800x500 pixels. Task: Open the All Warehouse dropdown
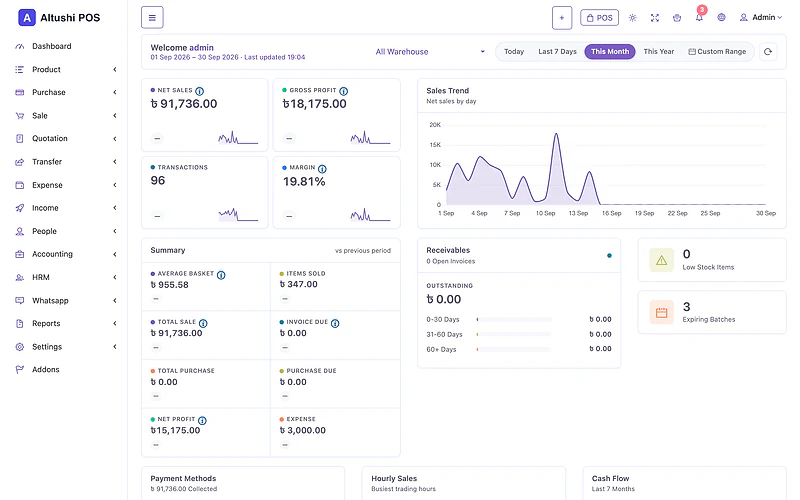(430, 52)
